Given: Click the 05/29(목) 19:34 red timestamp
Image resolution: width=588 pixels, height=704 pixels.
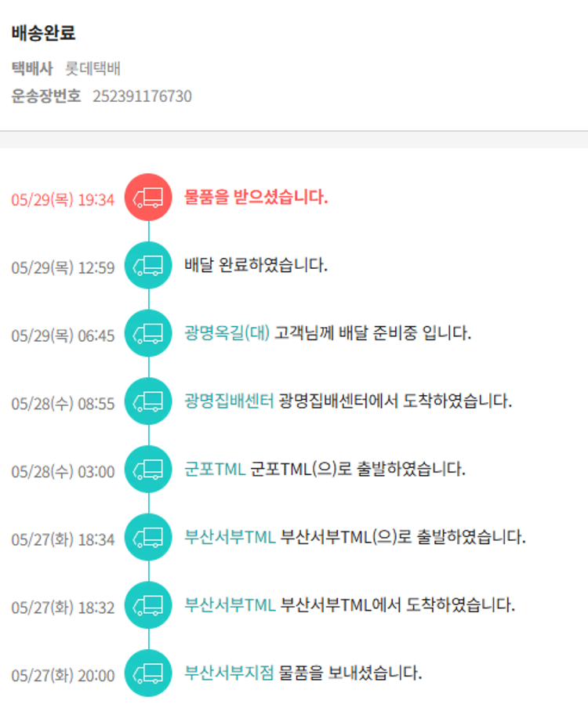Looking at the screenshot, I should click(x=63, y=199).
